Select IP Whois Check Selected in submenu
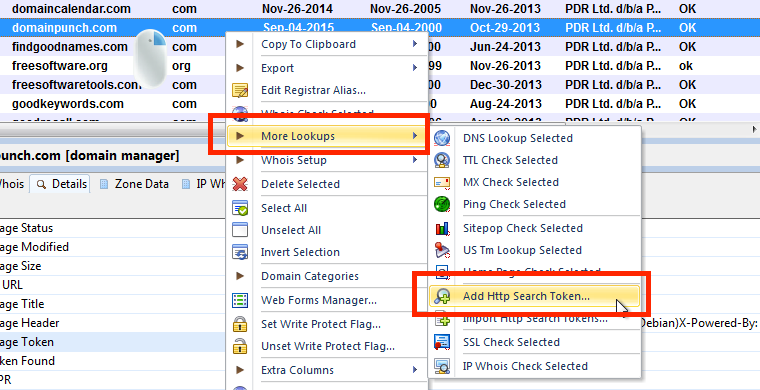 [x=535, y=366]
